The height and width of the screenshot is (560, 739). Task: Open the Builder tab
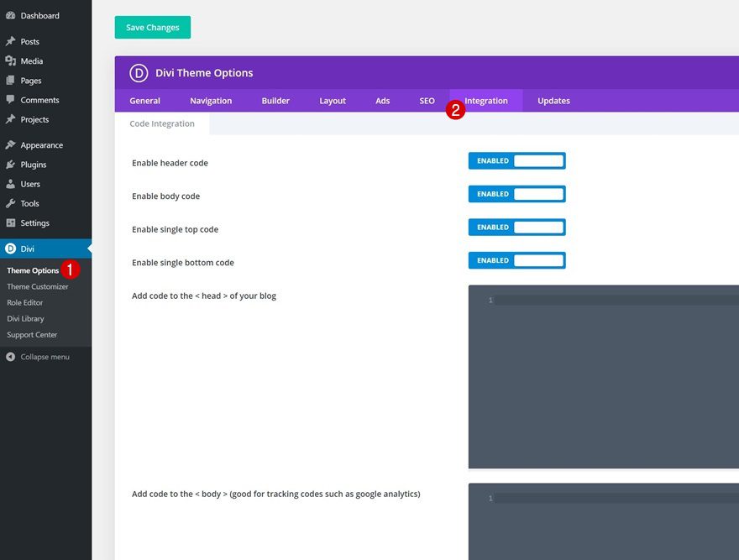(x=275, y=101)
